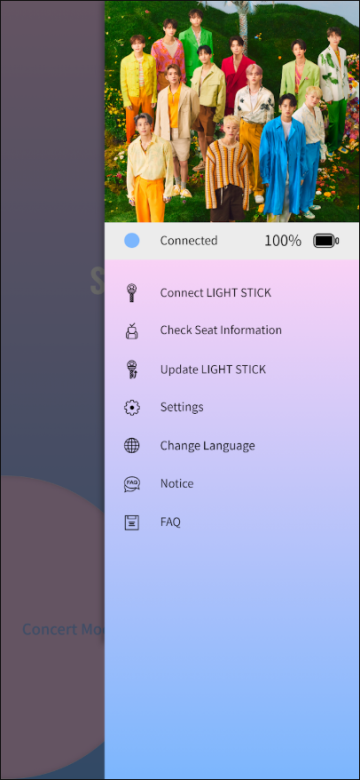Image resolution: width=360 pixels, height=780 pixels.
Task: Click the battery level icon
Action: click(x=326, y=241)
